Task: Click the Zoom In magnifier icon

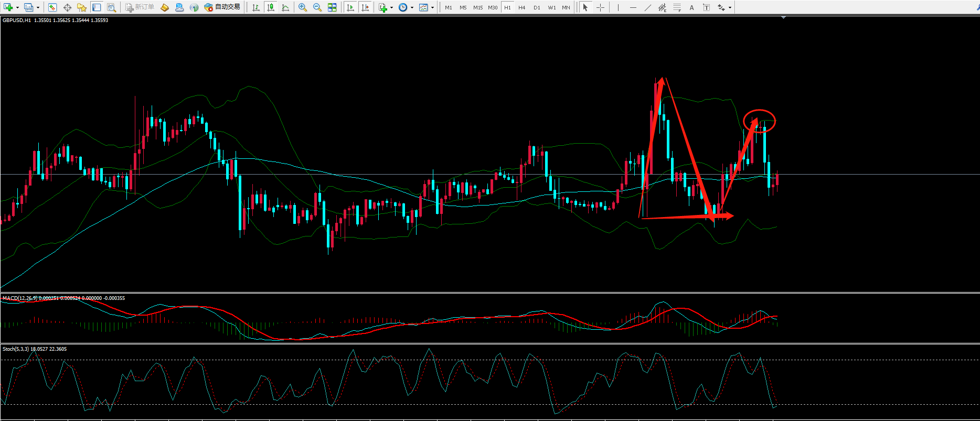Action: pos(302,7)
